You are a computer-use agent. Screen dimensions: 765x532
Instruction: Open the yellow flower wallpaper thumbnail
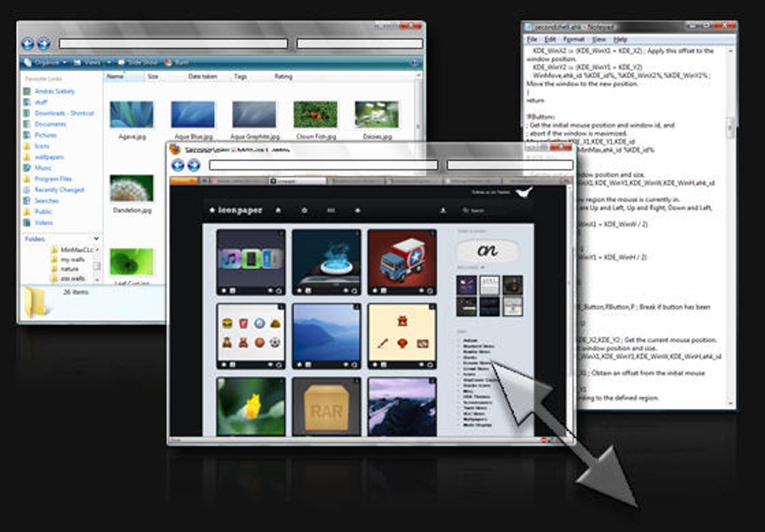(x=250, y=407)
